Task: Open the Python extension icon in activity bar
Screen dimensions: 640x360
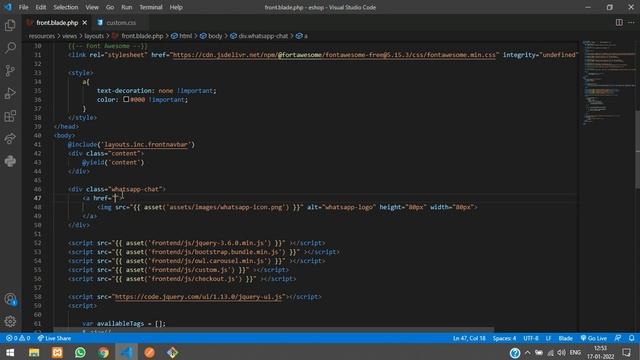Action: point(10,161)
